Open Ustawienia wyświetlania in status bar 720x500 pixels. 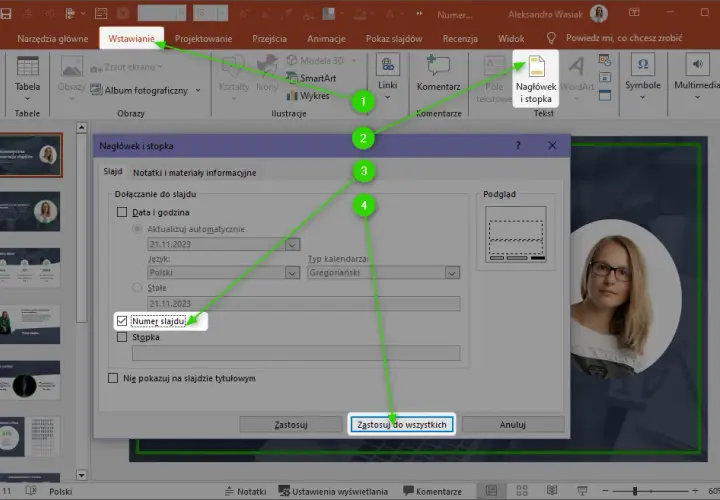[333, 491]
